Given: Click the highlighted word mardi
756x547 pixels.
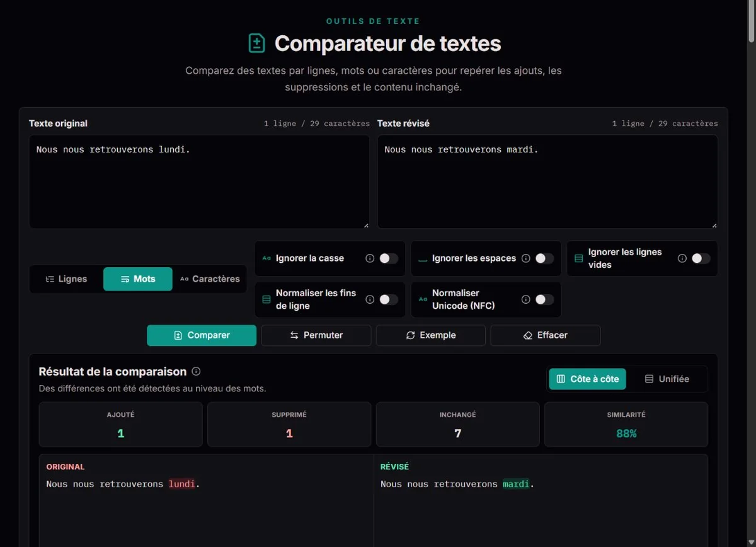Looking at the screenshot, I should (516, 484).
